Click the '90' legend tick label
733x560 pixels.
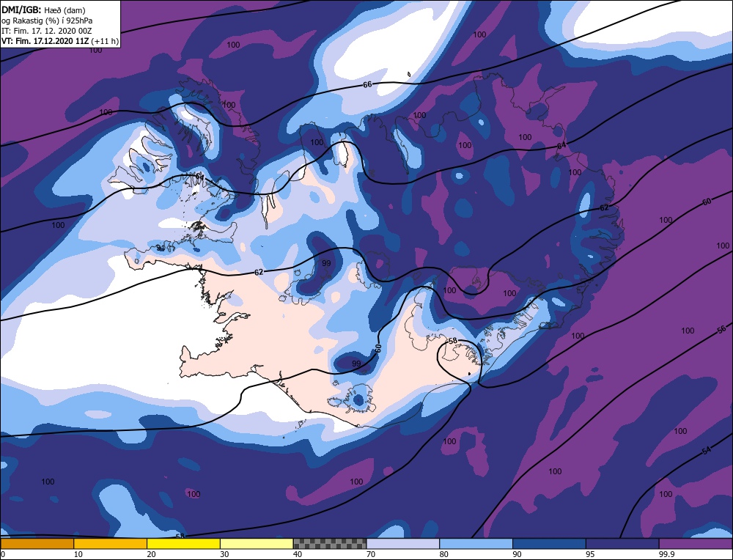517,554
